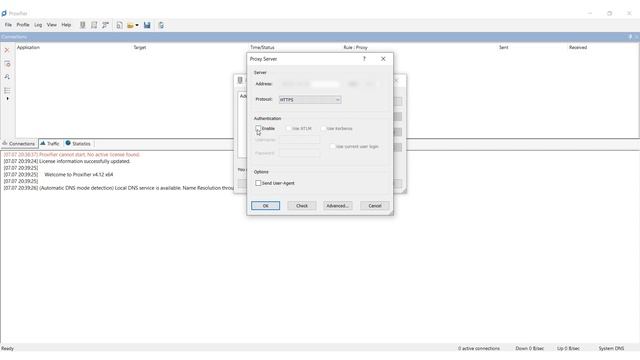640x360 pixels.
Task: Click the Sent column header
Action: coord(504,47)
